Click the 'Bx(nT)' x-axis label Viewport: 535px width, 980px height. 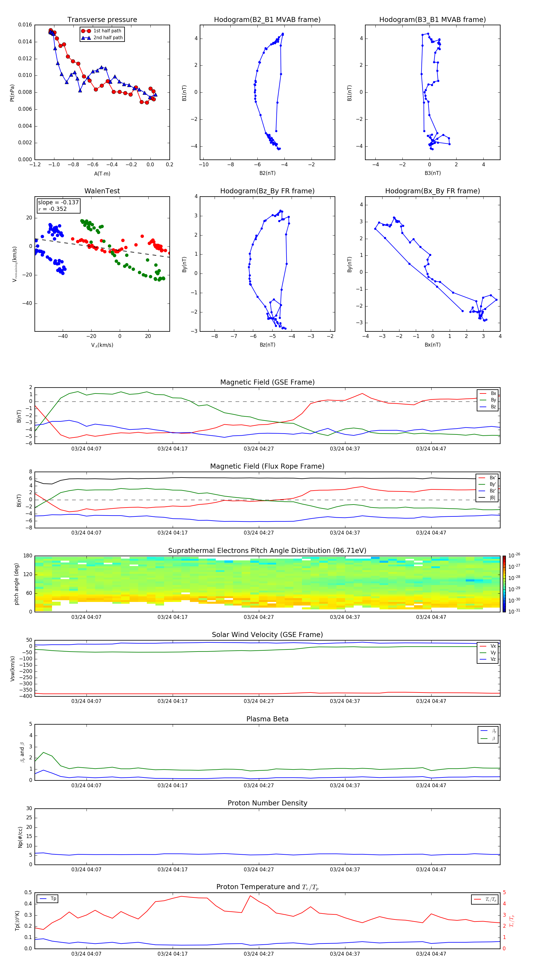click(432, 345)
